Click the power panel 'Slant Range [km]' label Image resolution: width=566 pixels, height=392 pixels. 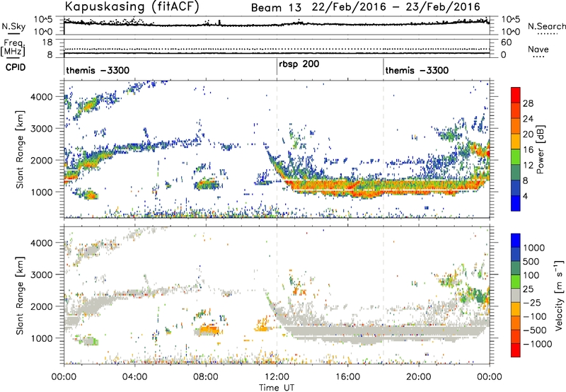pyautogui.click(x=20, y=149)
